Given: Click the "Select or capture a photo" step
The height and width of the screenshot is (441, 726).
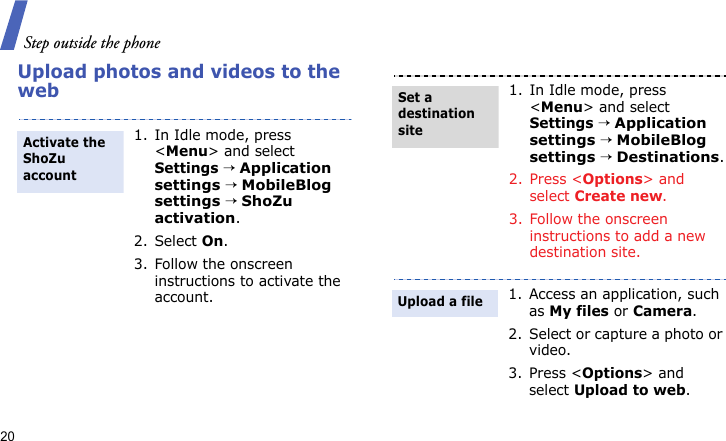Looking at the screenshot, I should [625, 342].
